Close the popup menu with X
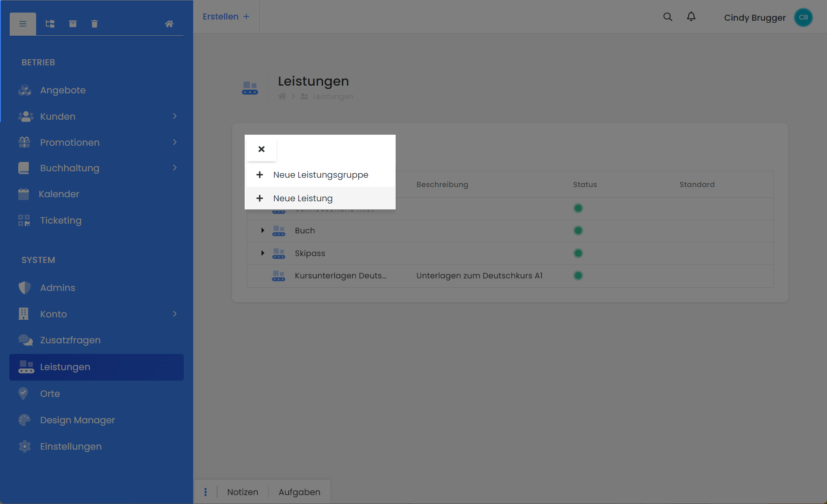Screen dimensions: 827x504 click(261, 149)
